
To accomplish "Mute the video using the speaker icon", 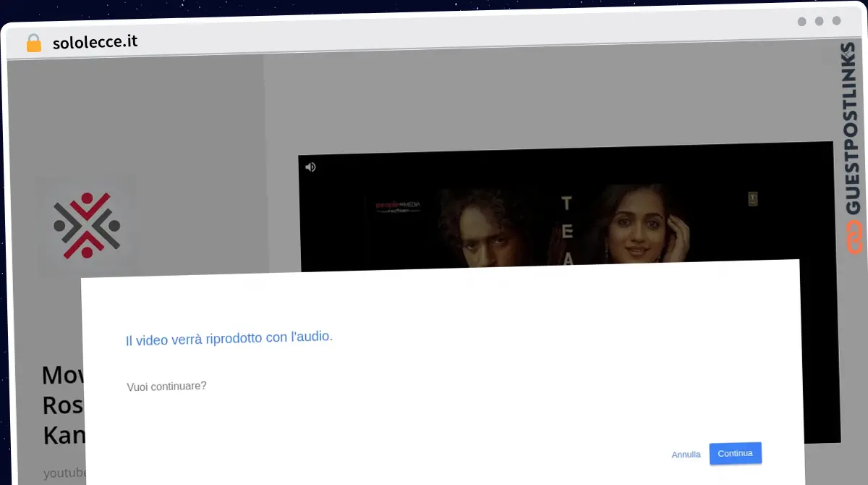I will 310,167.
